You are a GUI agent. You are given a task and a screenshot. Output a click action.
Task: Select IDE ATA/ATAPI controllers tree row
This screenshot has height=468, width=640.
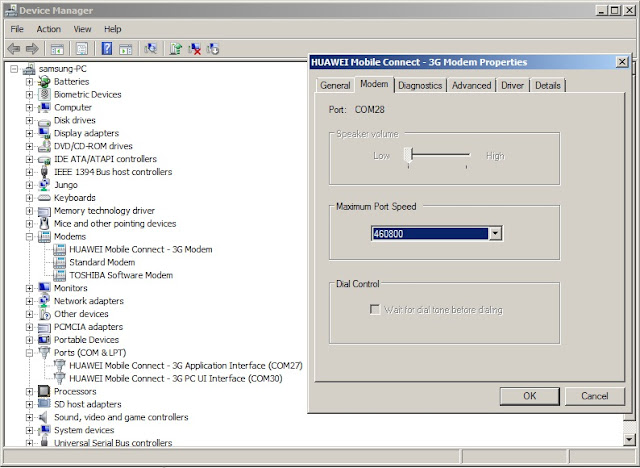click(105, 159)
